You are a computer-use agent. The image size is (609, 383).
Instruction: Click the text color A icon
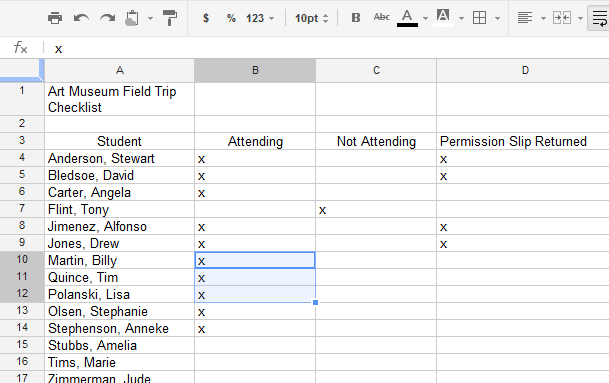tap(407, 18)
